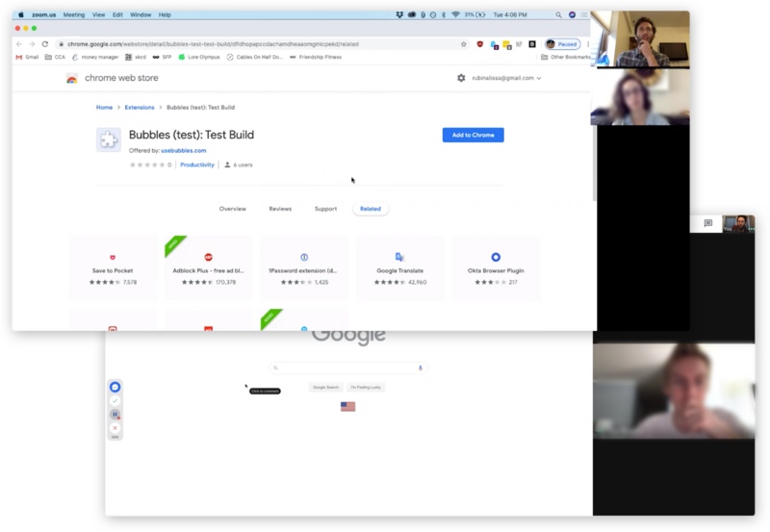
Task: Pause recording in the Bubbles floating toolbar
Action: click(x=115, y=415)
